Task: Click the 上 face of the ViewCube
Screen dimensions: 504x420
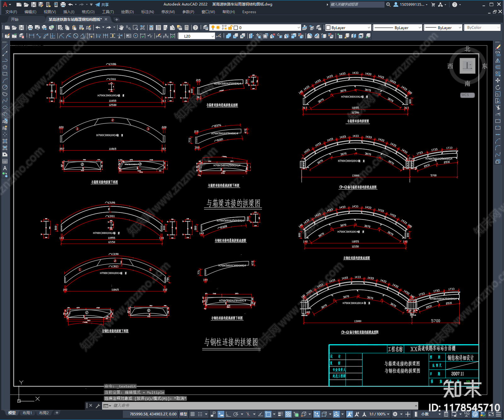Action: [x=467, y=66]
